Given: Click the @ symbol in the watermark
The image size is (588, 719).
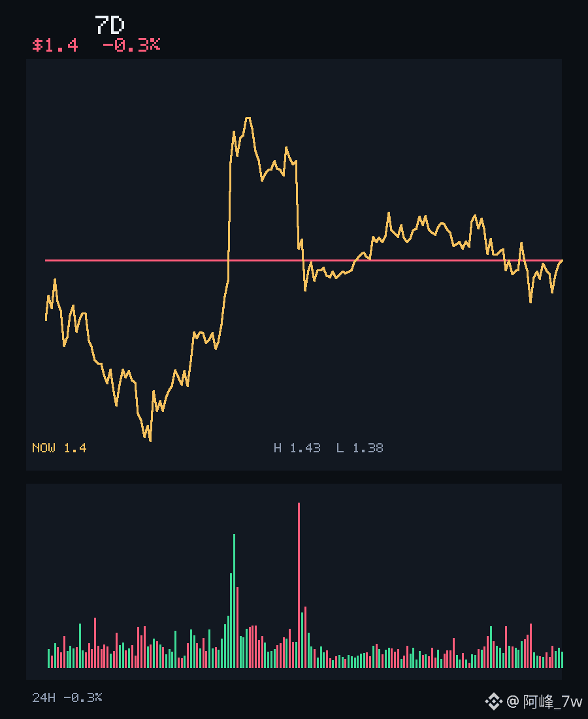Looking at the screenshot, I should click(x=513, y=701).
